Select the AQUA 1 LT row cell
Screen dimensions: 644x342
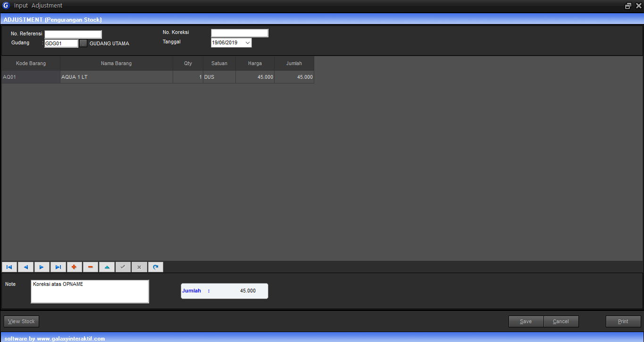(x=116, y=77)
